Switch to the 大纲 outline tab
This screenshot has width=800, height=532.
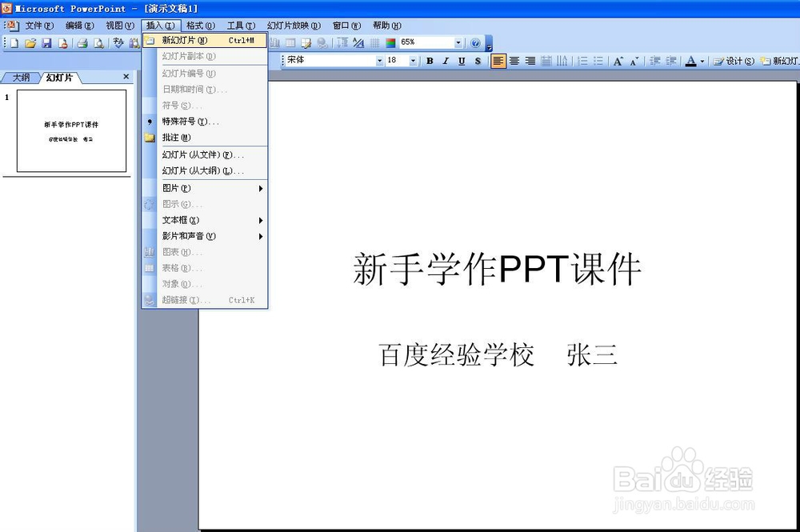pyautogui.click(x=20, y=78)
